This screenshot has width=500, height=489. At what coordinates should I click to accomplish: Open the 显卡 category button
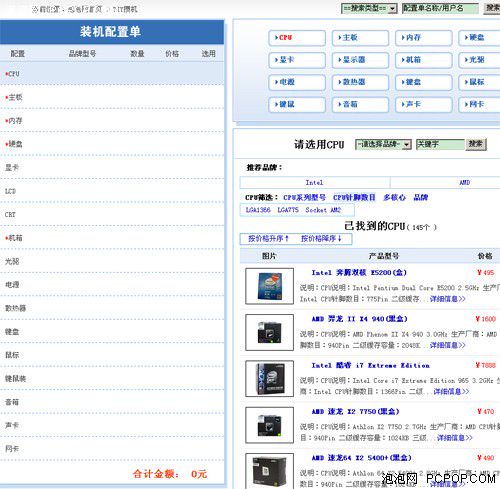[297, 60]
